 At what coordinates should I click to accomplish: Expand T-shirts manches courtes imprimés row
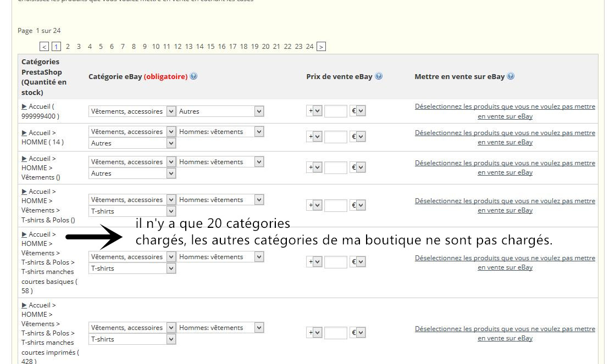pos(24,305)
